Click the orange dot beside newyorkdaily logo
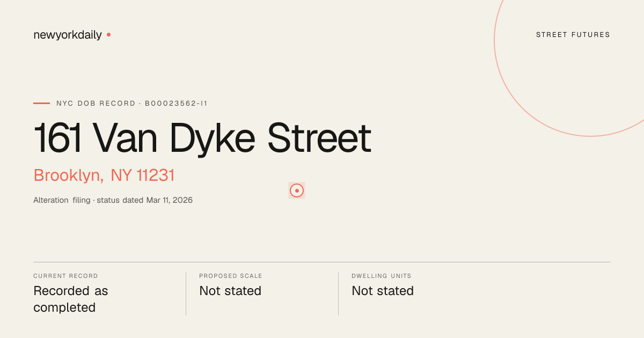The height and width of the screenshot is (338, 644). [108, 34]
